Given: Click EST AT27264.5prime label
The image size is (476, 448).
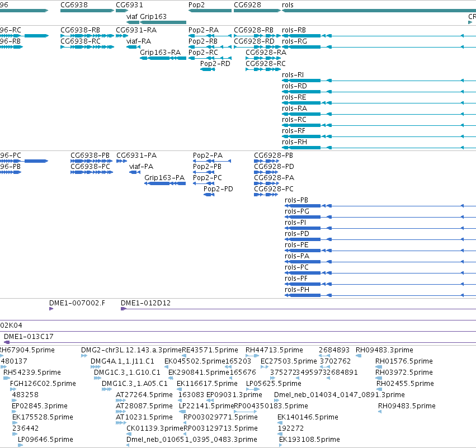Looking at the screenshot, I should click(144, 395).
